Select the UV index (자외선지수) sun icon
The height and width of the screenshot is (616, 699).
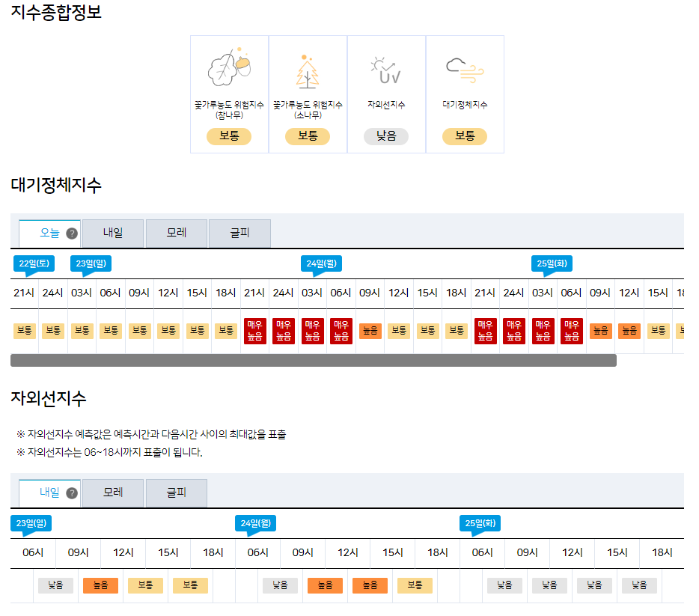386,70
